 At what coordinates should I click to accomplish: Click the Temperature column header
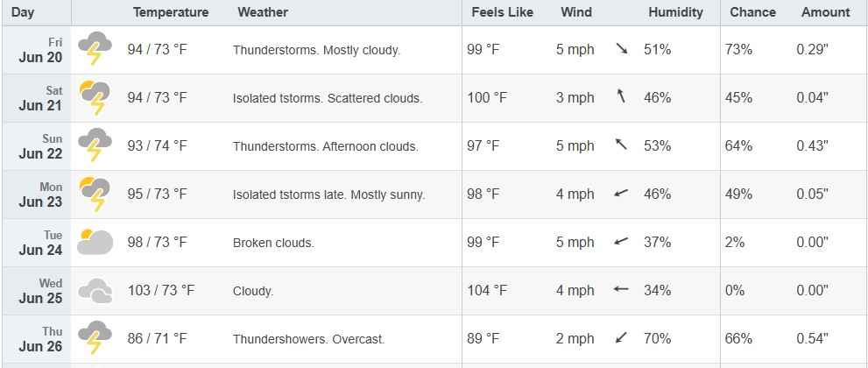point(171,12)
